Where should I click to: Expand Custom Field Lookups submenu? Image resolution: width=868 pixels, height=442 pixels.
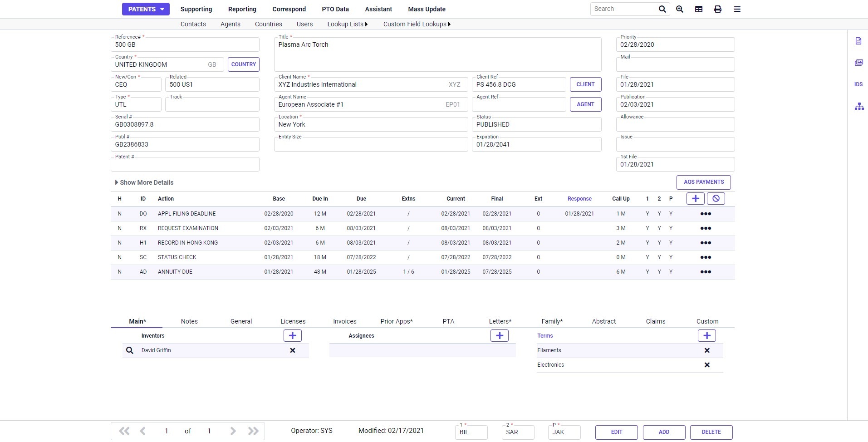coord(417,24)
